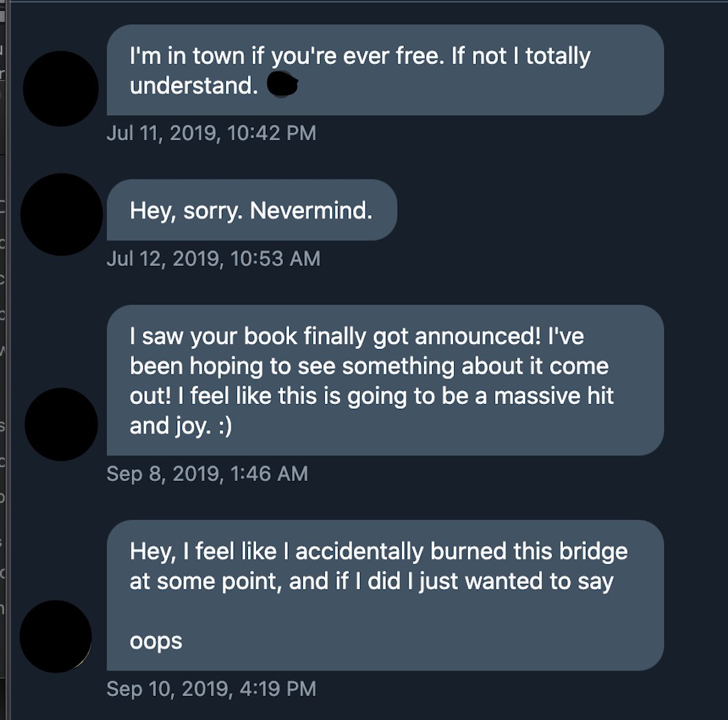
Task: Click the timestamp Sep 10, 2019, 4:19 PM
Action: coord(212,689)
